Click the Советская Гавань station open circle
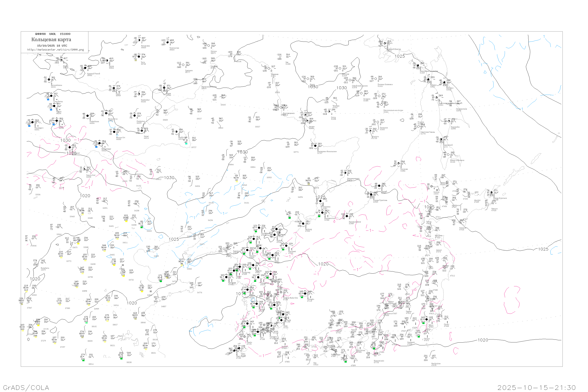 coord(418,126)
